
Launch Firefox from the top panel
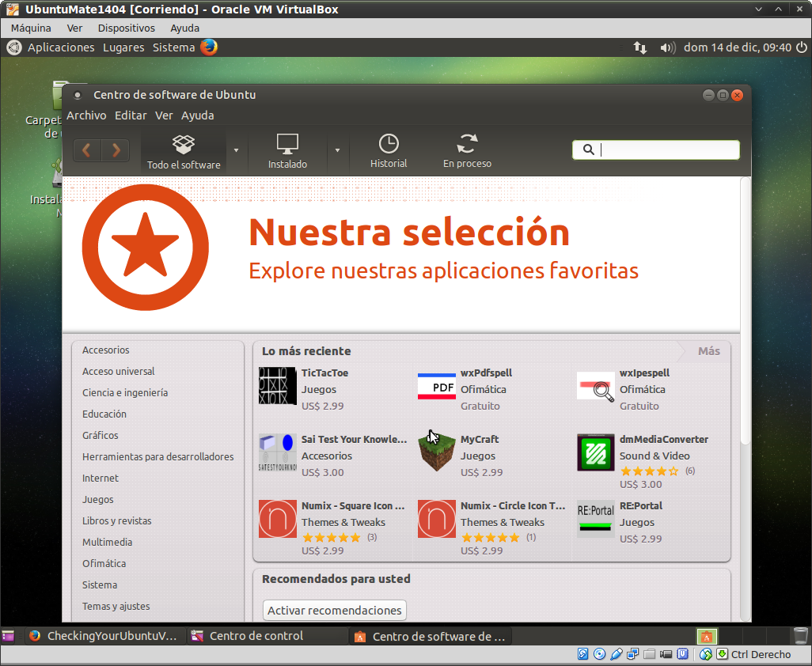click(x=209, y=47)
